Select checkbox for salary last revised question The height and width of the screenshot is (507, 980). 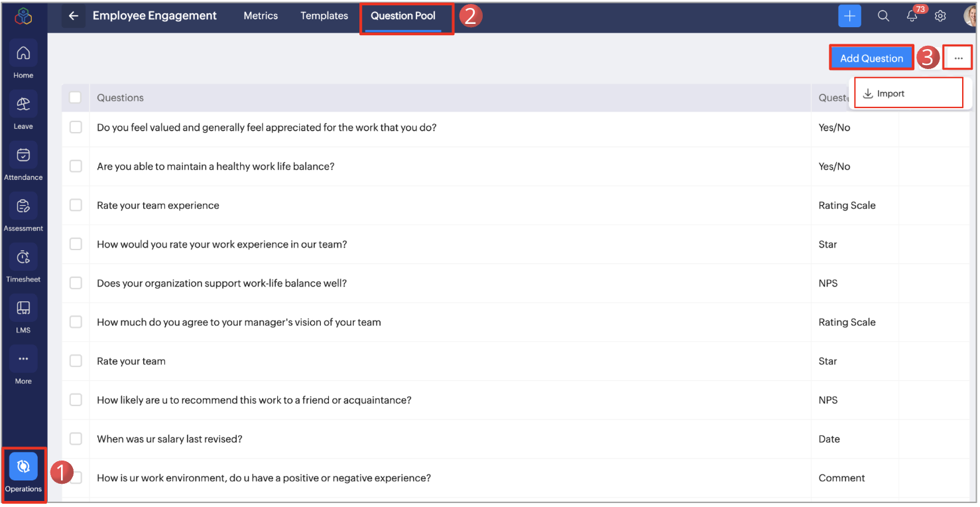(x=76, y=439)
